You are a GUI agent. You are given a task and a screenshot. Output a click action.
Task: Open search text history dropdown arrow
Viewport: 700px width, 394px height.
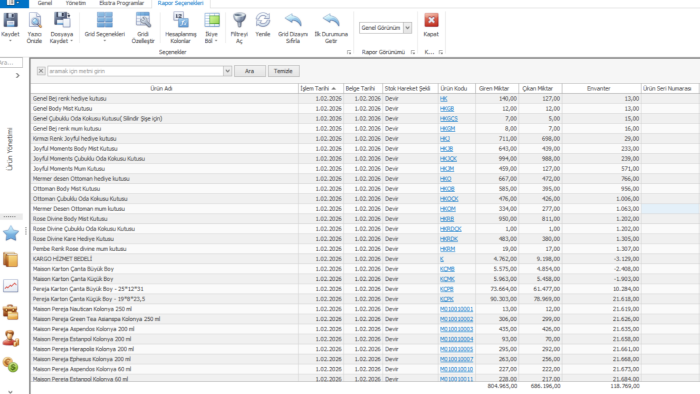click(x=227, y=71)
